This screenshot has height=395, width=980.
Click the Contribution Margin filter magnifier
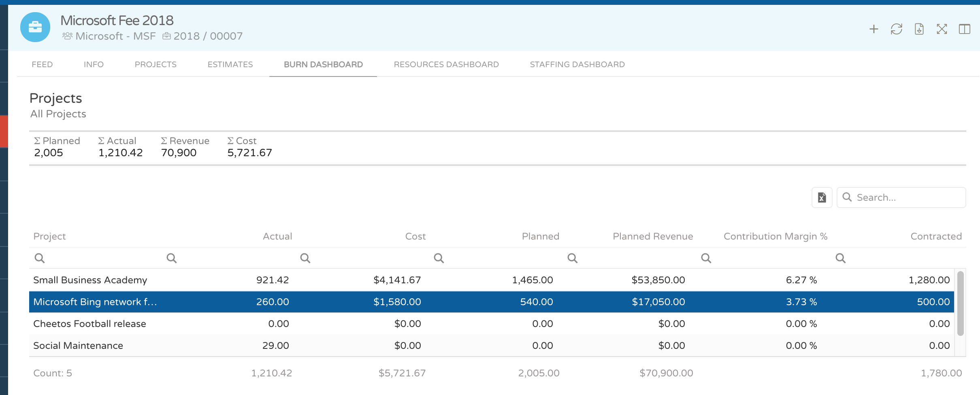pos(706,258)
